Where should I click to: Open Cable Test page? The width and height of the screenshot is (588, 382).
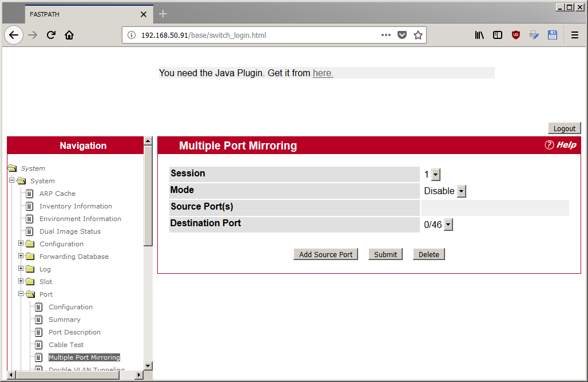click(66, 345)
